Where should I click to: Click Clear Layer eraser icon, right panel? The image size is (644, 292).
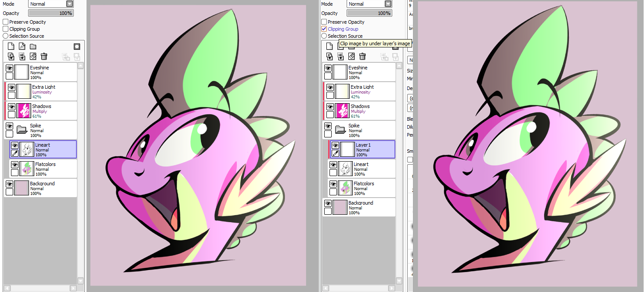tap(351, 56)
